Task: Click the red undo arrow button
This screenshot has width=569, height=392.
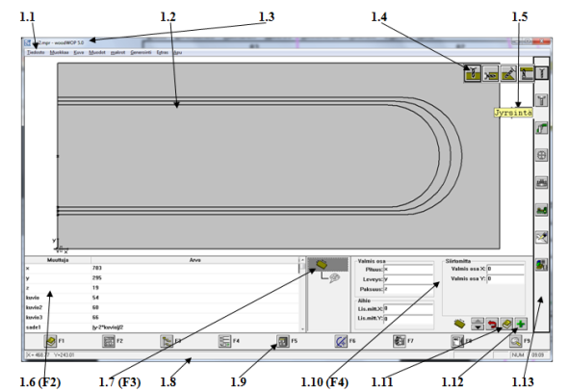Action: [x=492, y=324]
